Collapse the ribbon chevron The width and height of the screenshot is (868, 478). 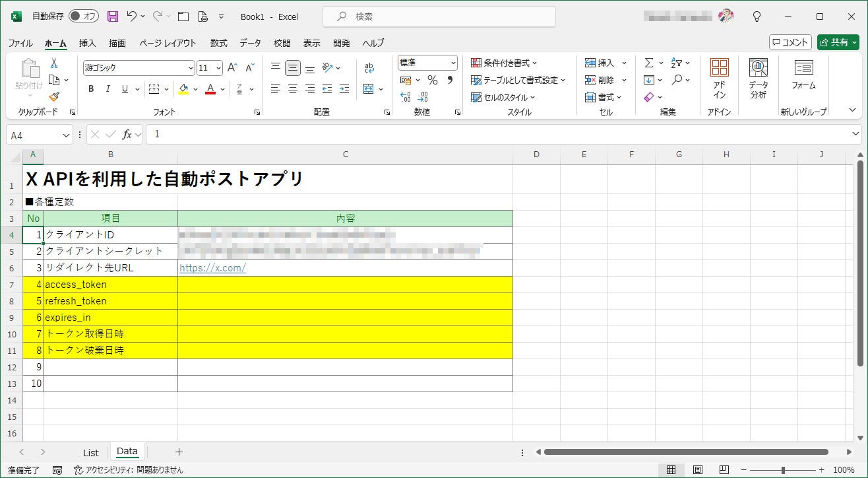click(852, 110)
